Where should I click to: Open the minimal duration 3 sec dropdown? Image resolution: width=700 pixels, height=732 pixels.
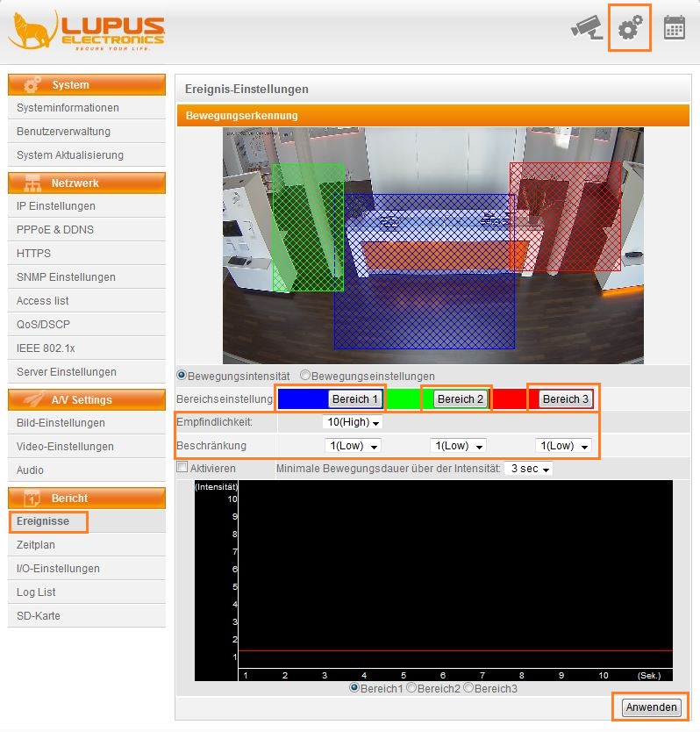click(529, 469)
